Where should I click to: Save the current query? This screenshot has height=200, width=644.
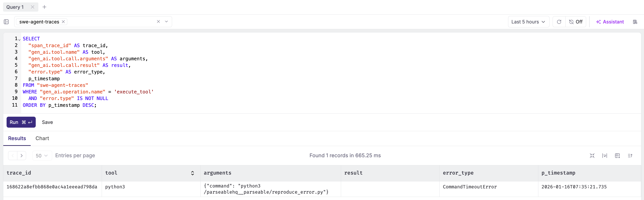tap(47, 122)
